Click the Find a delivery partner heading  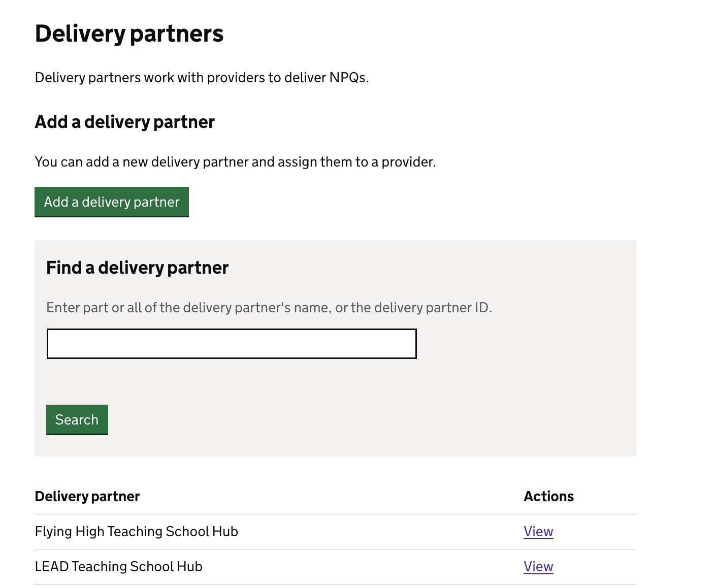137,268
